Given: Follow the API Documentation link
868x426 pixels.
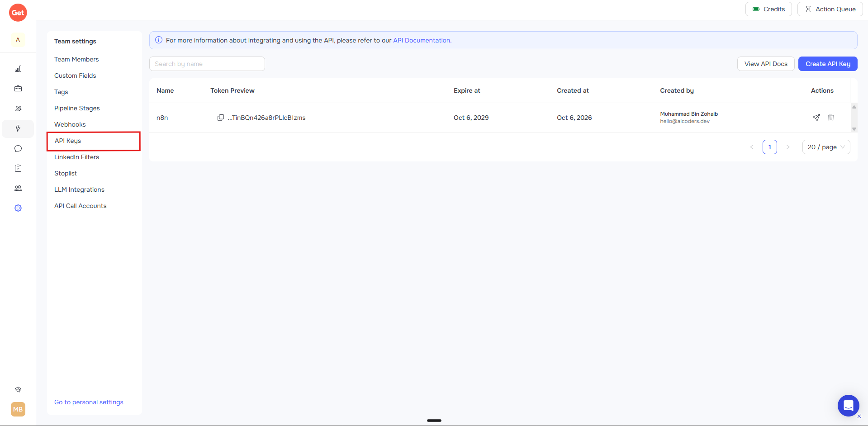Looking at the screenshot, I should click(x=422, y=40).
